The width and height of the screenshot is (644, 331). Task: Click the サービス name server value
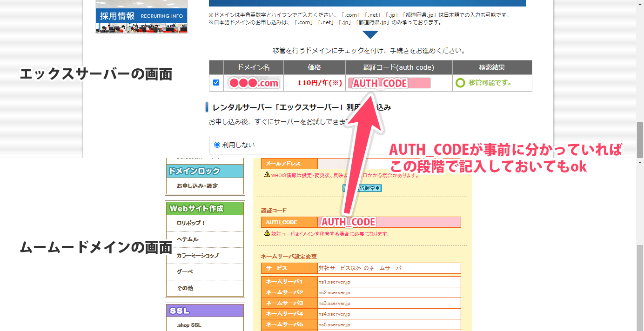click(x=389, y=268)
